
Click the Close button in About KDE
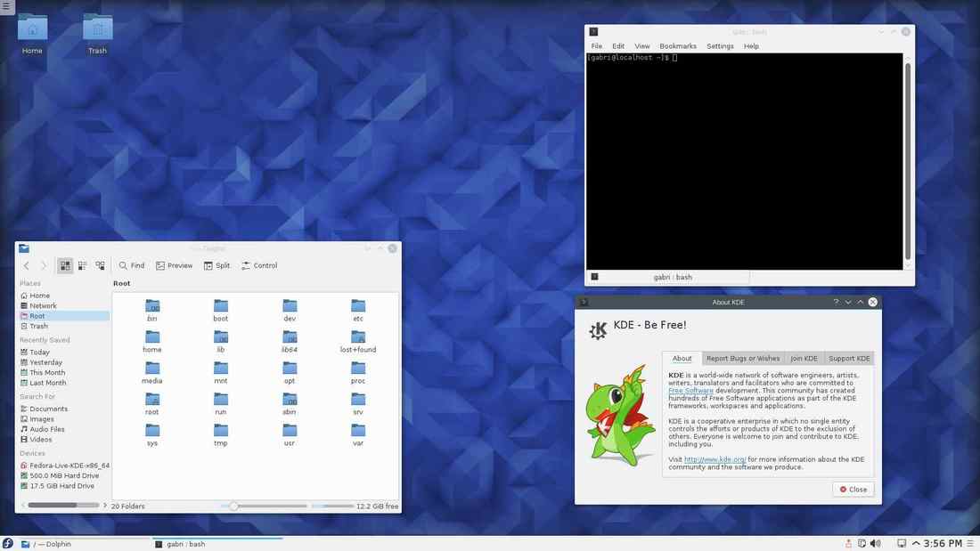852,488
